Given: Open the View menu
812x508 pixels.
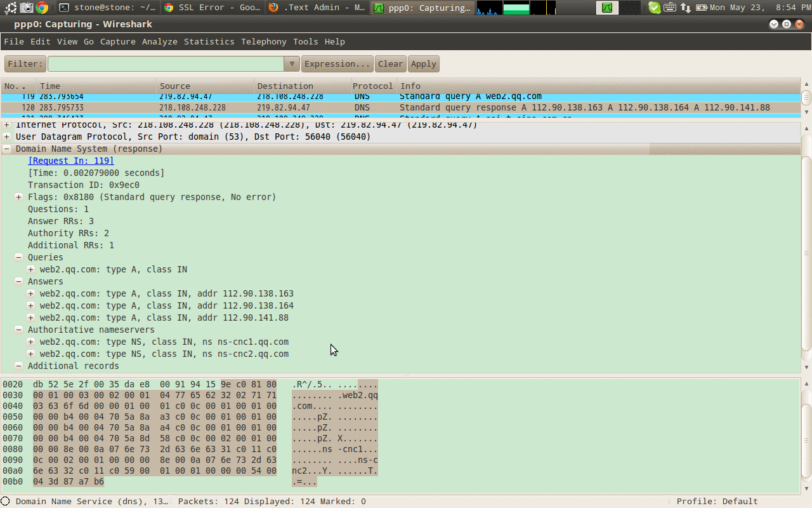Looking at the screenshot, I should (67, 41).
